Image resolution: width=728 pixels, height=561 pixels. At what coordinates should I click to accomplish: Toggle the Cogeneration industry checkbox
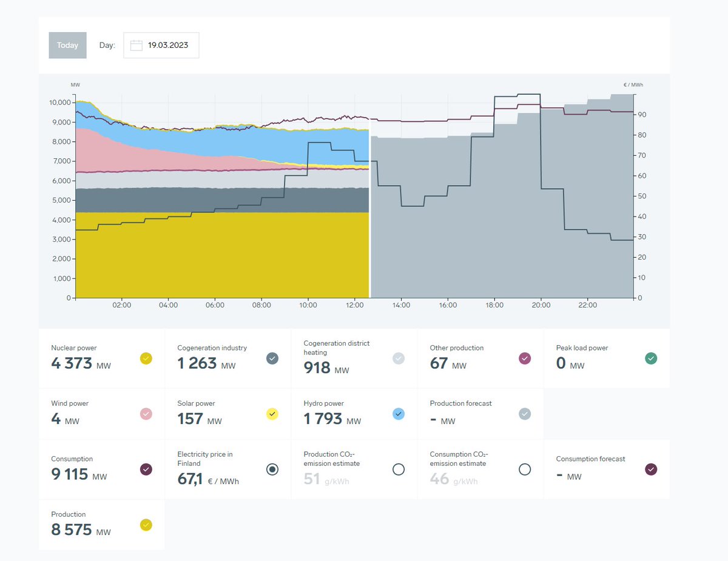pyautogui.click(x=272, y=358)
